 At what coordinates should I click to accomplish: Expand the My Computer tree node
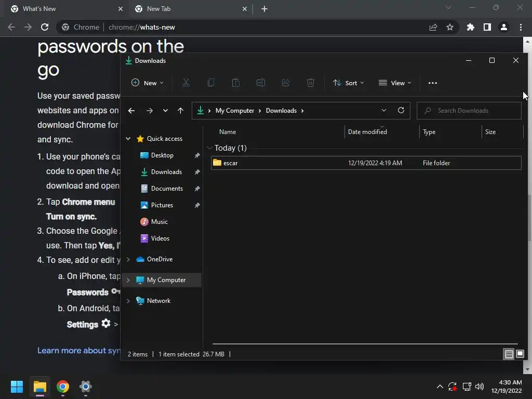coord(128,280)
